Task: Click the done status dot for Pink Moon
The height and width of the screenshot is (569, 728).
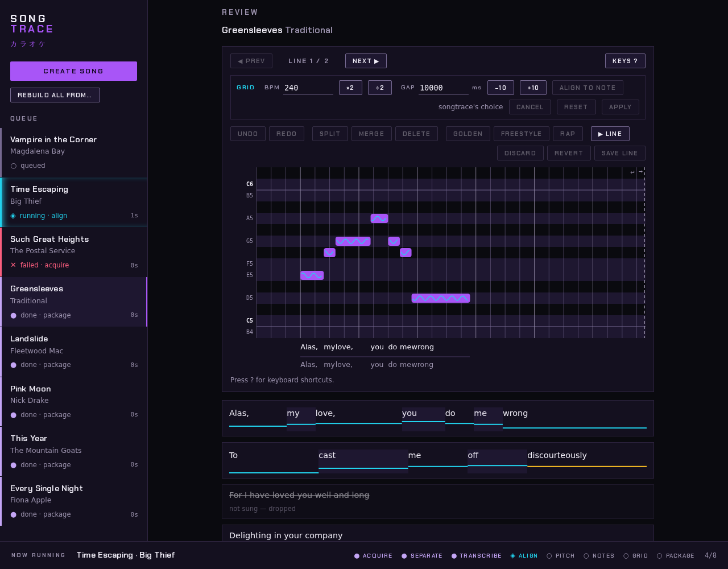Action: tap(14, 415)
